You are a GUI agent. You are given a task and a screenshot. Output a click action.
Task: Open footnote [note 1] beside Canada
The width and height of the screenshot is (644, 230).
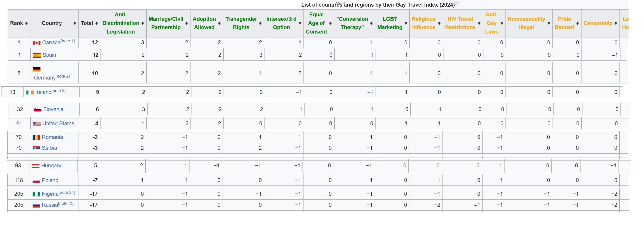pyautogui.click(x=68, y=41)
